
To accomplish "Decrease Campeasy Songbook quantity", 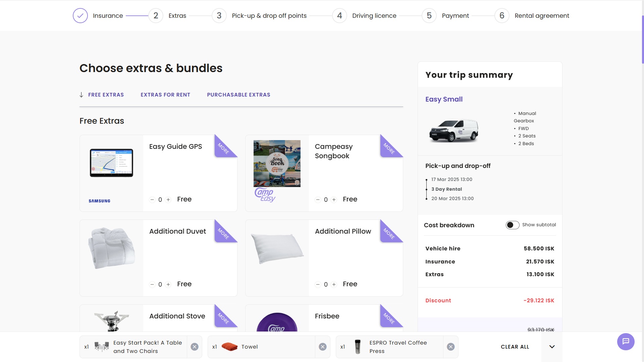I will point(318,200).
